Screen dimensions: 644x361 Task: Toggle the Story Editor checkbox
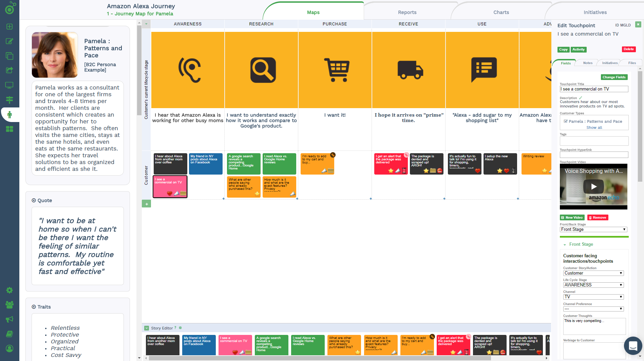(x=146, y=328)
